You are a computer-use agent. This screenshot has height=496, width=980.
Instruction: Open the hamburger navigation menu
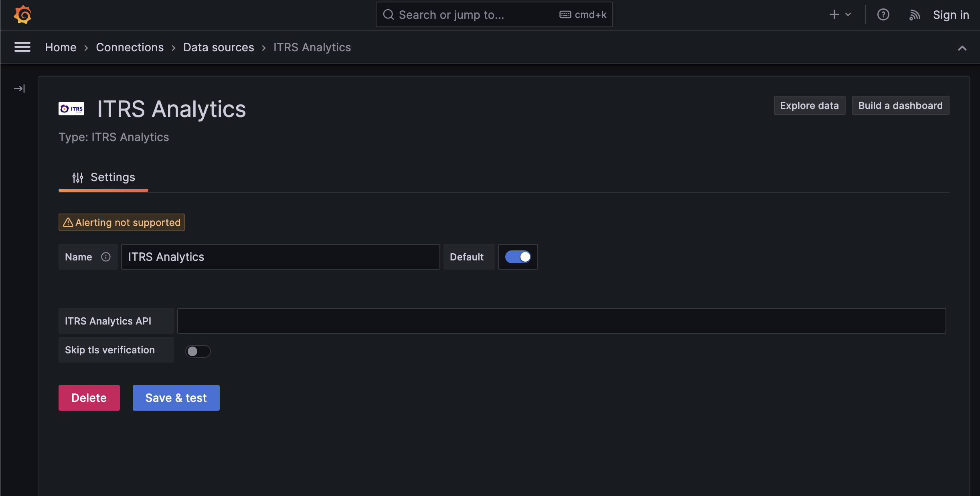pos(22,47)
